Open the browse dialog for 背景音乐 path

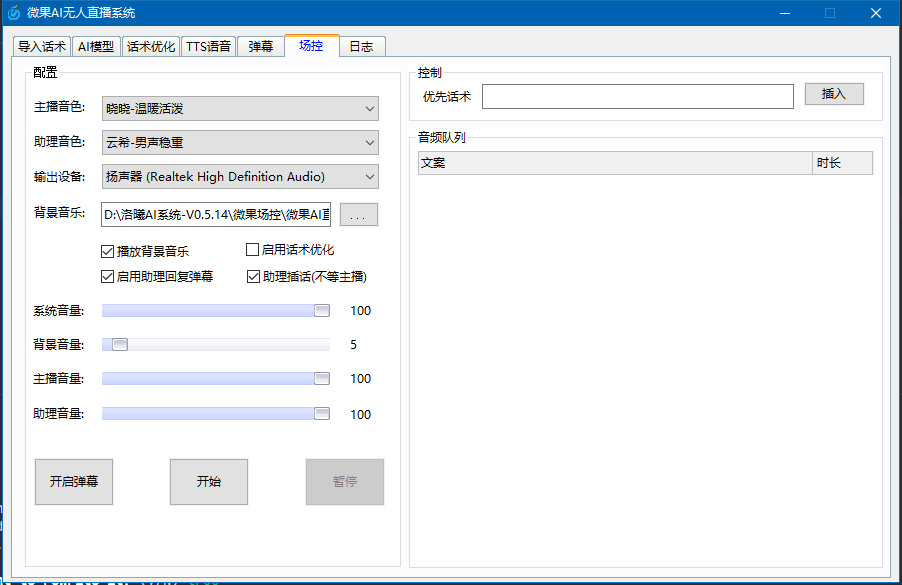358,214
